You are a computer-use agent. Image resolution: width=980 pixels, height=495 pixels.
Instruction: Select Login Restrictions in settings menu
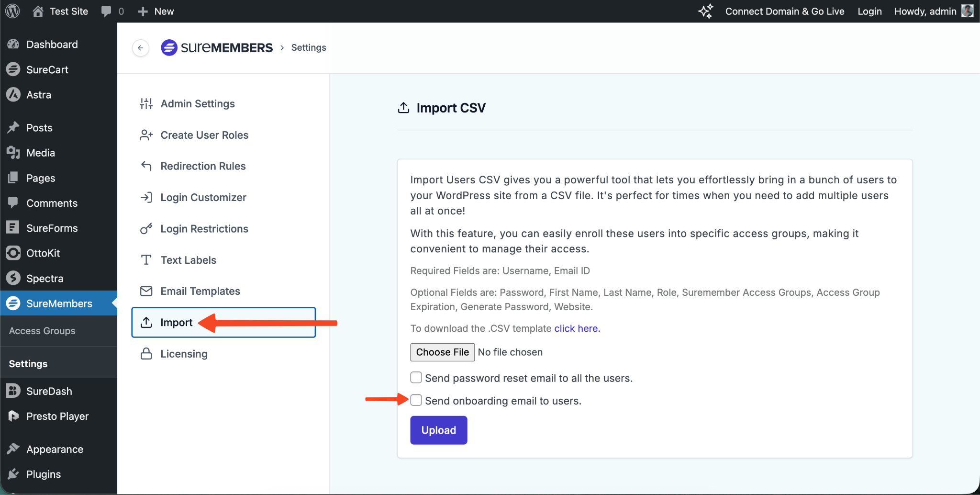coord(204,229)
